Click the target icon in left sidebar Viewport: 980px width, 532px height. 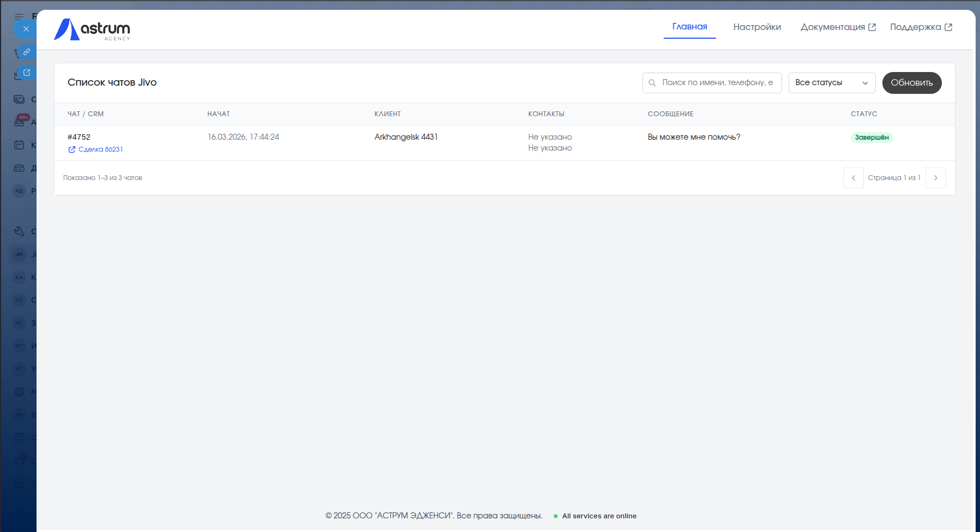pyautogui.click(x=19, y=392)
